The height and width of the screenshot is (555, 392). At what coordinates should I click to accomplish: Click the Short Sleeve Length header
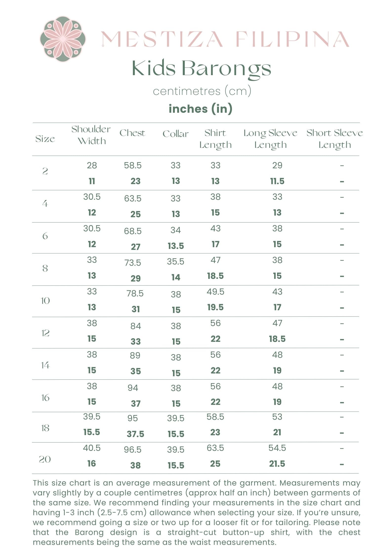(x=335, y=139)
